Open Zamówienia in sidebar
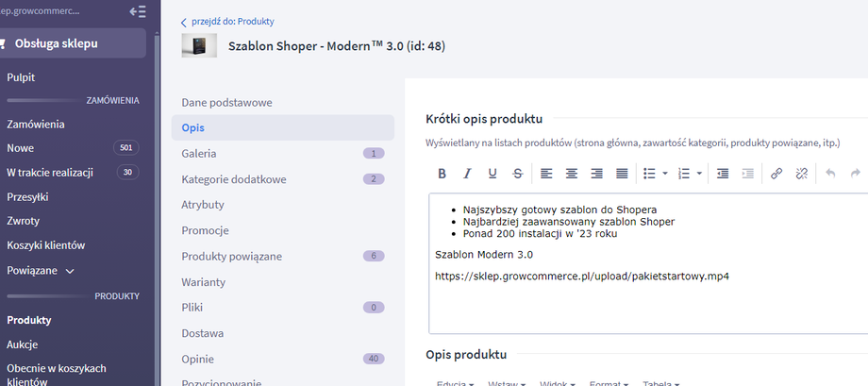 [x=36, y=125]
